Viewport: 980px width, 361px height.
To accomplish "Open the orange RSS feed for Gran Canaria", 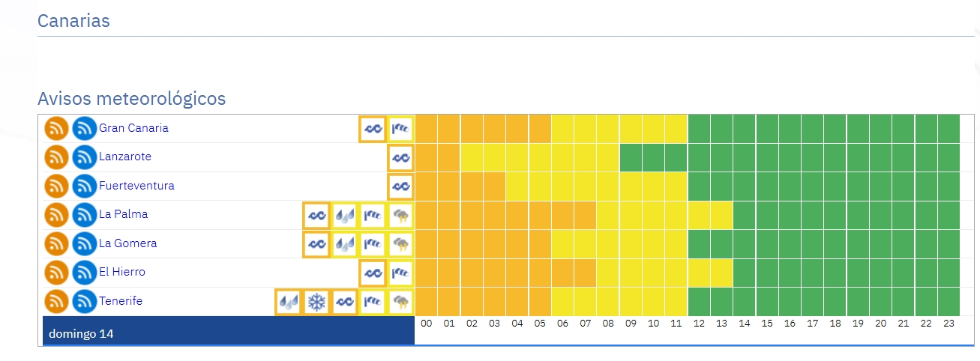I will tap(56, 129).
